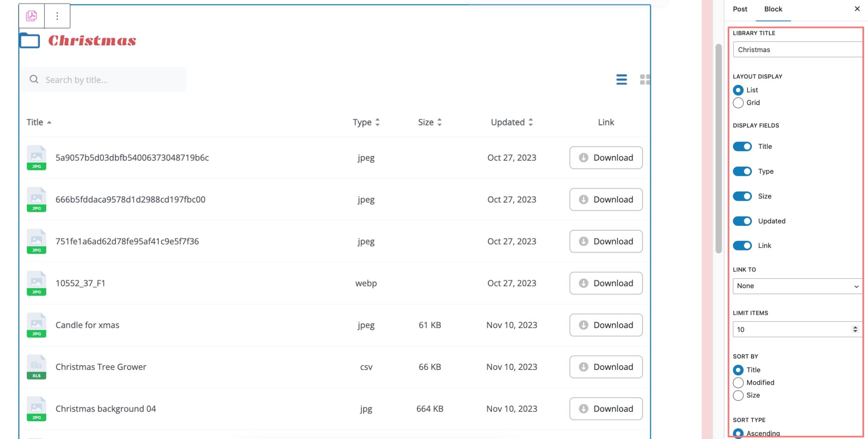Download the 10552_37_F1 webp file
Image resolution: width=868 pixels, height=439 pixels.
[x=605, y=283]
